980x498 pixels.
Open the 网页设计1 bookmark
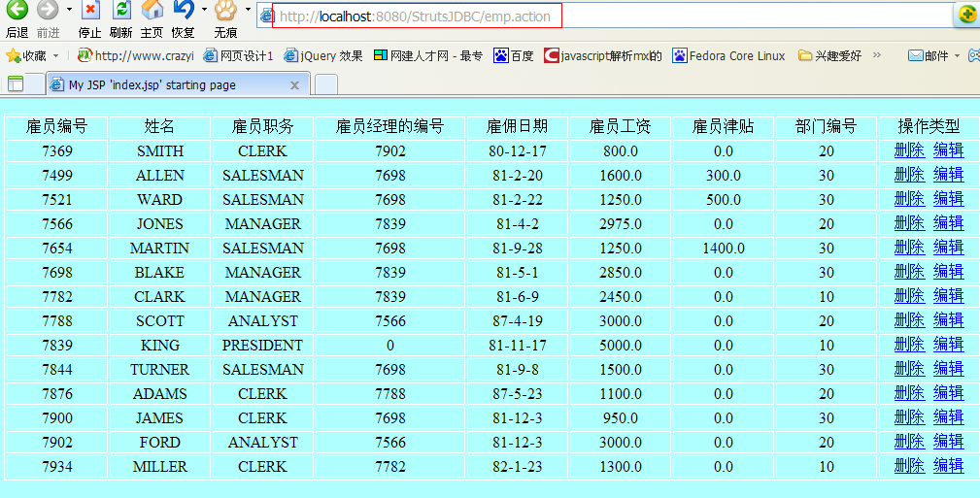pyautogui.click(x=238, y=55)
